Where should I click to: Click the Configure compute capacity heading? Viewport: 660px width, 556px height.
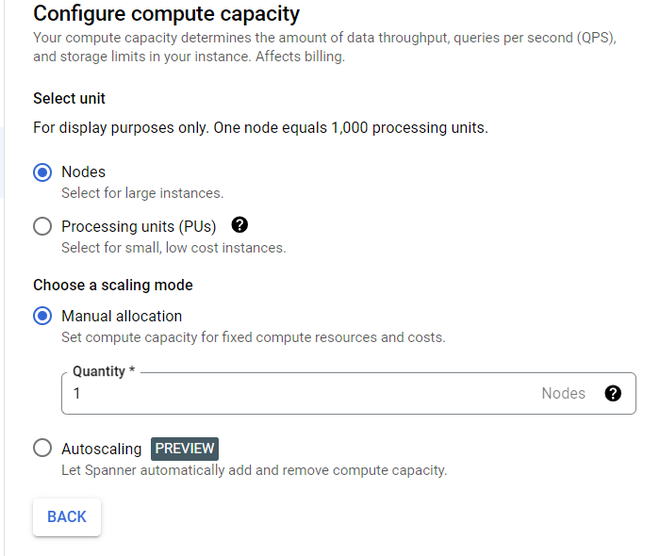[166, 15]
